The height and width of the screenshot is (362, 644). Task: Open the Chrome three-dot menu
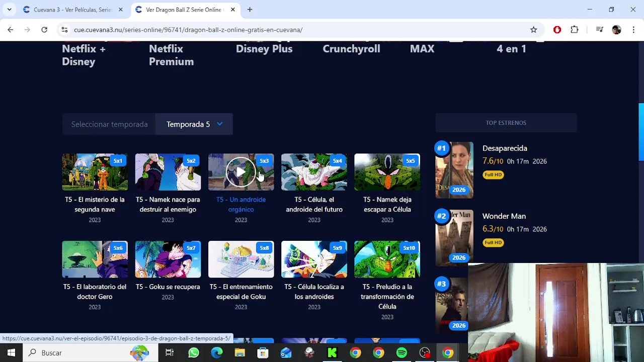633,30
